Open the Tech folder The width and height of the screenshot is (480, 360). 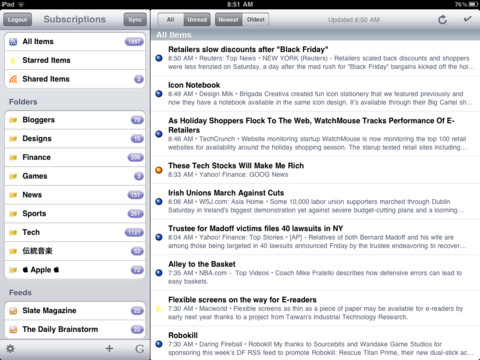[75, 232]
